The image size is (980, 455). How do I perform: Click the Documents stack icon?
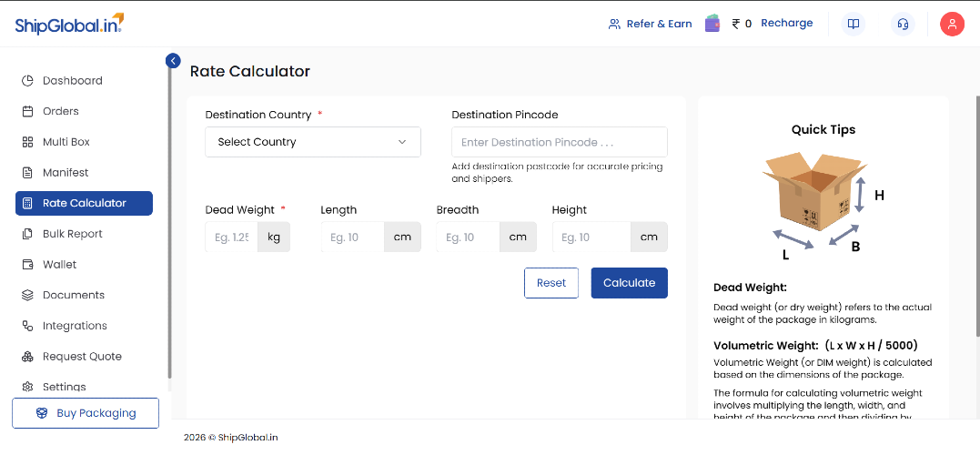coord(27,295)
